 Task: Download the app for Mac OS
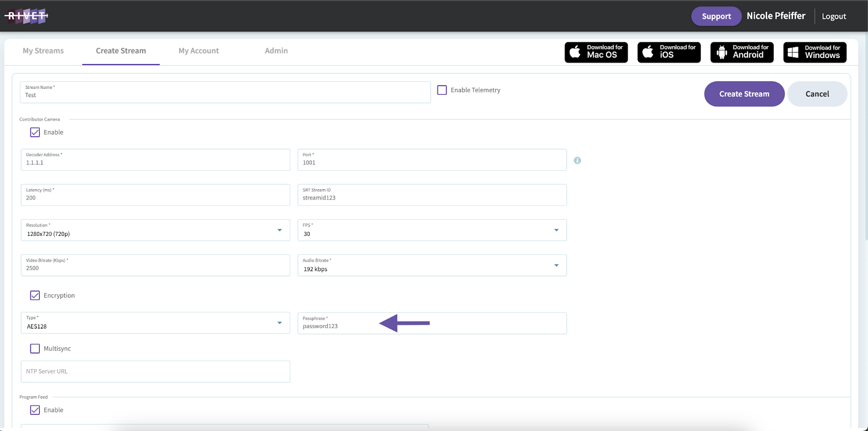596,52
